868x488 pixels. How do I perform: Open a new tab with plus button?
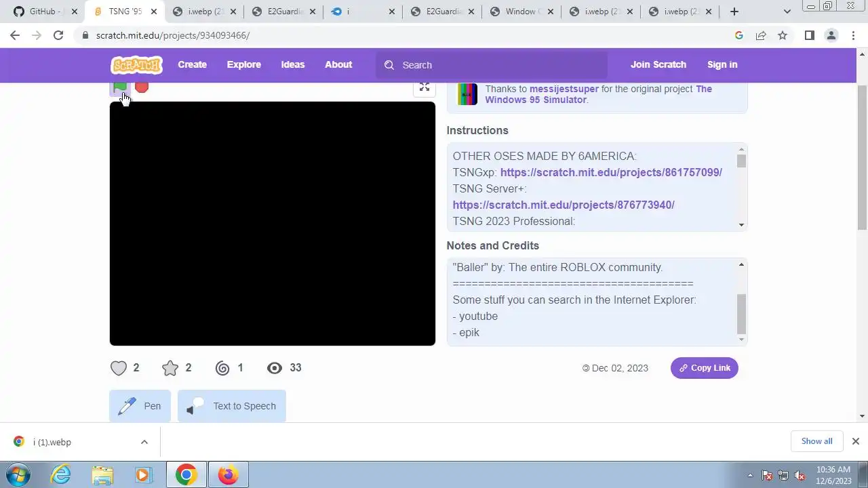(x=734, y=12)
